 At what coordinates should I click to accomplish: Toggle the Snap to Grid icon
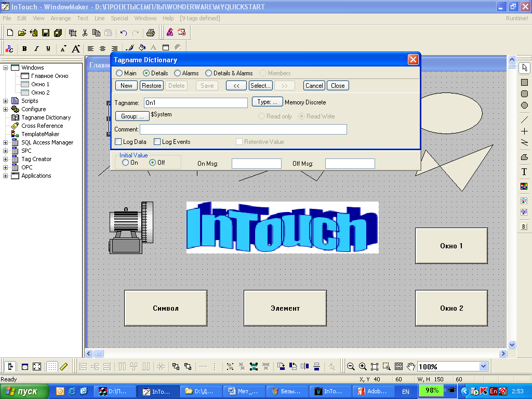click(x=52, y=366)
